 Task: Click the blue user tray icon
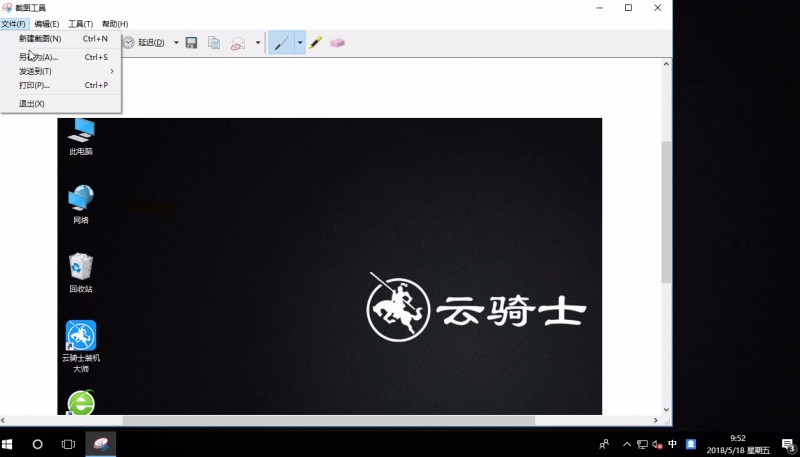691,444
